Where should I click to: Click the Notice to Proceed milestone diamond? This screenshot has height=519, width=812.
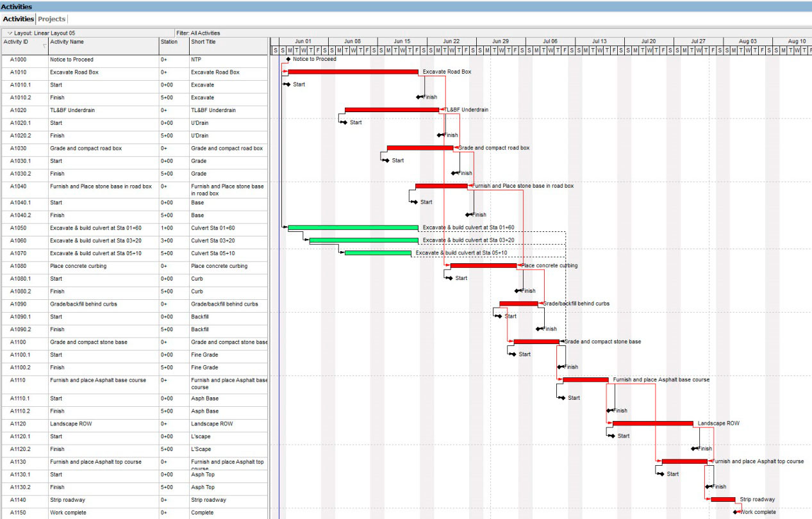point(290,59)
